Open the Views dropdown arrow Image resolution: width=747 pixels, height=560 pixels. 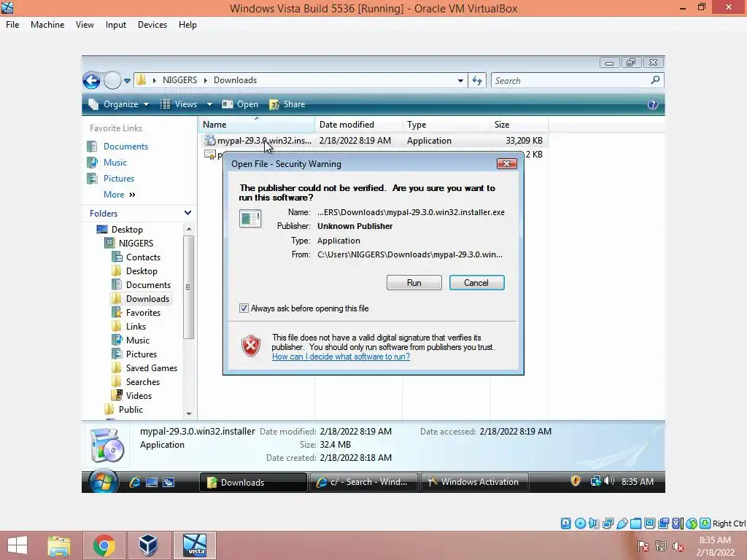(209, 104)
